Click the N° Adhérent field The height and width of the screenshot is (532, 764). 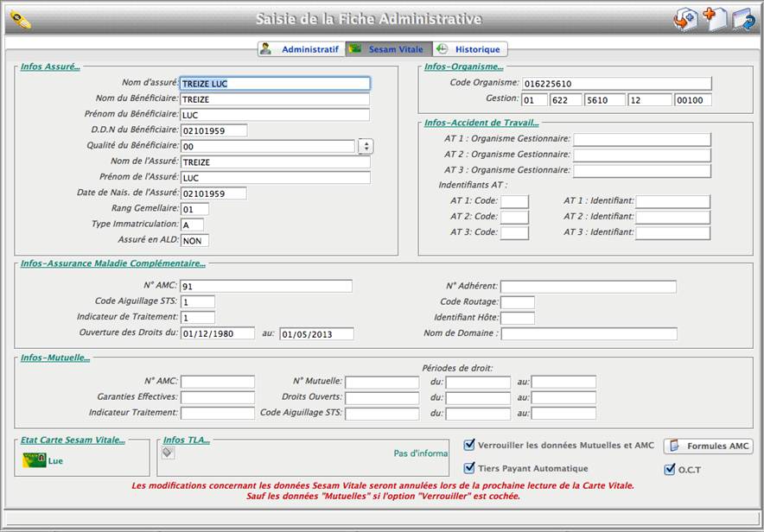click(x=589, y=287)
